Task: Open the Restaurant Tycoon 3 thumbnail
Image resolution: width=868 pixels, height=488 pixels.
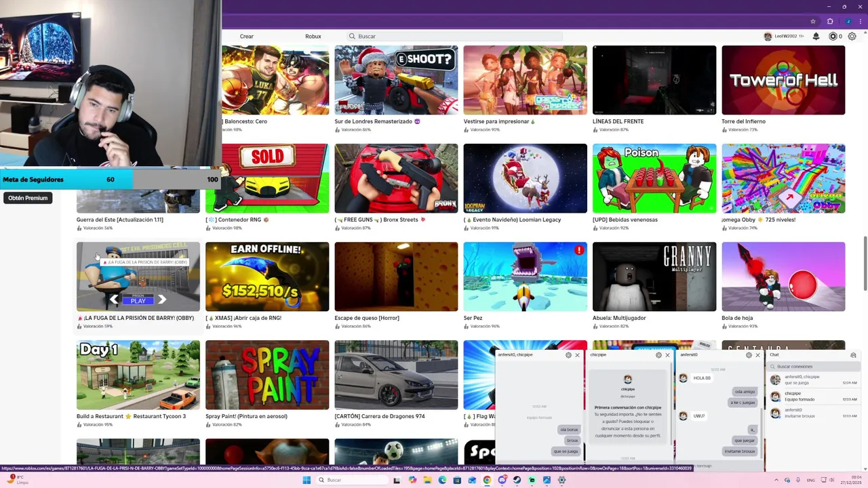Action: coord(138,375)
